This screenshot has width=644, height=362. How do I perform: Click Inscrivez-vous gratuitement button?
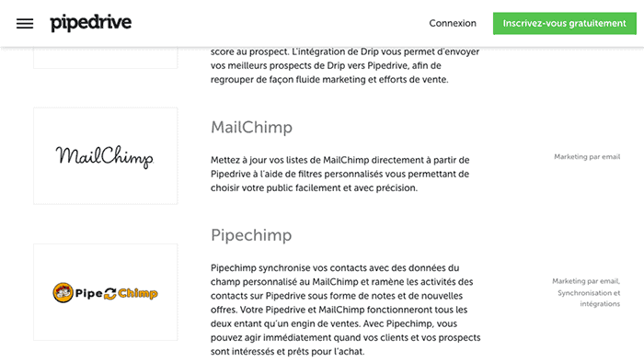coord(565,23)
